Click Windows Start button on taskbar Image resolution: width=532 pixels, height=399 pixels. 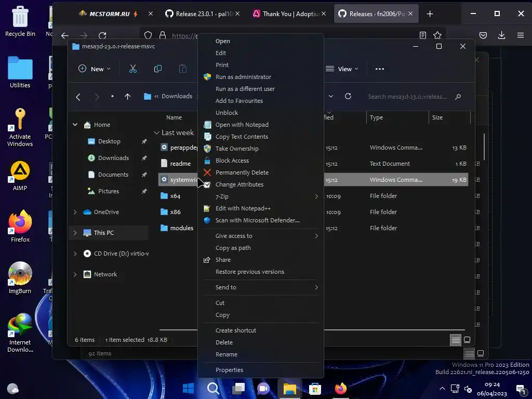[x=188, y=388]
